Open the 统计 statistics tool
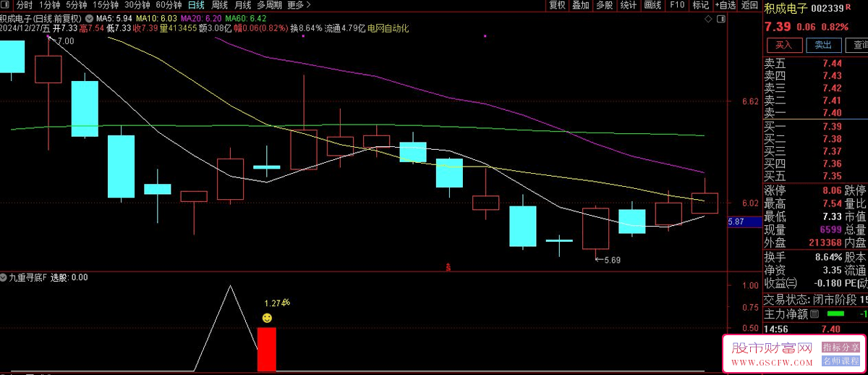This screenshot has height=375, width=868. click(629, 4)
